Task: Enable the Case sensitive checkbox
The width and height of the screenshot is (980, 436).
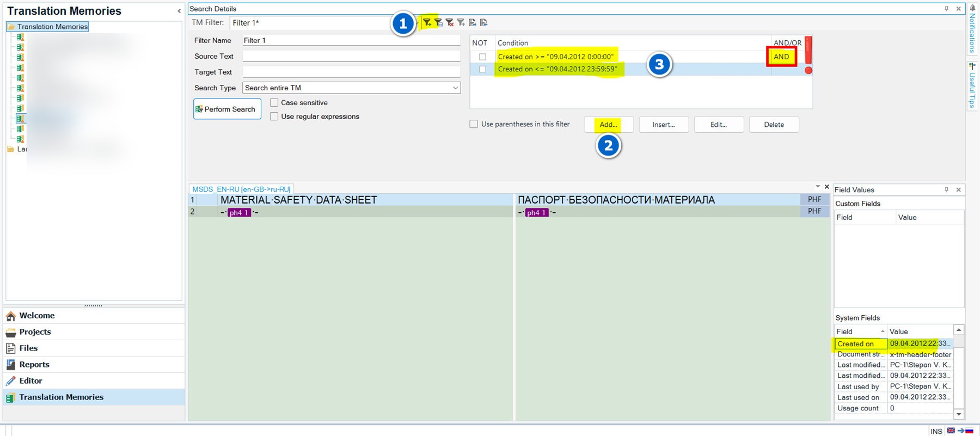Action: point(274,102)
